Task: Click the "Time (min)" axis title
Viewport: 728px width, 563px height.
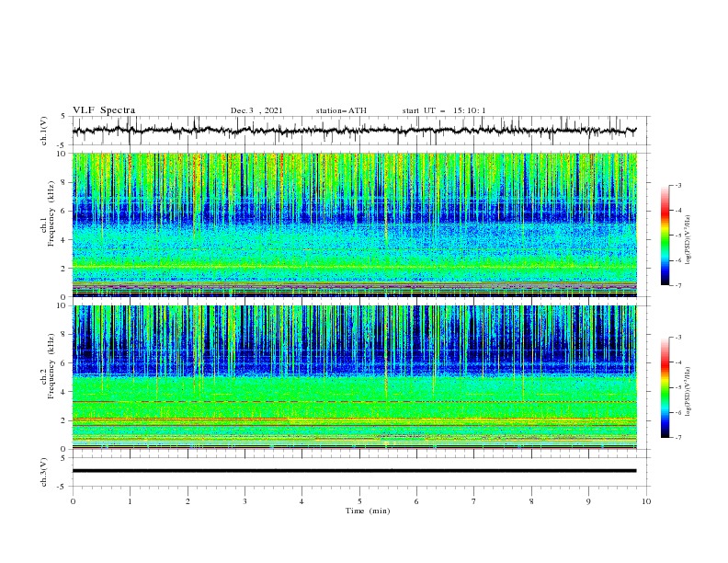Action: 368,511
